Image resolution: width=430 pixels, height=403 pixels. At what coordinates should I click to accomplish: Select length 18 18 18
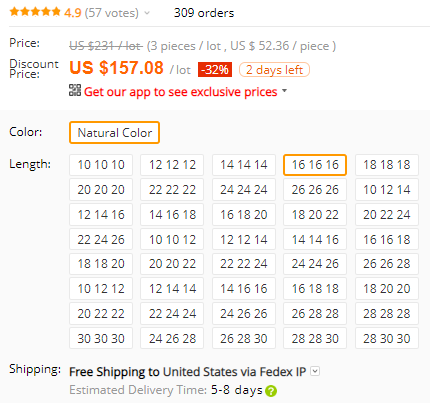point(387,165)
